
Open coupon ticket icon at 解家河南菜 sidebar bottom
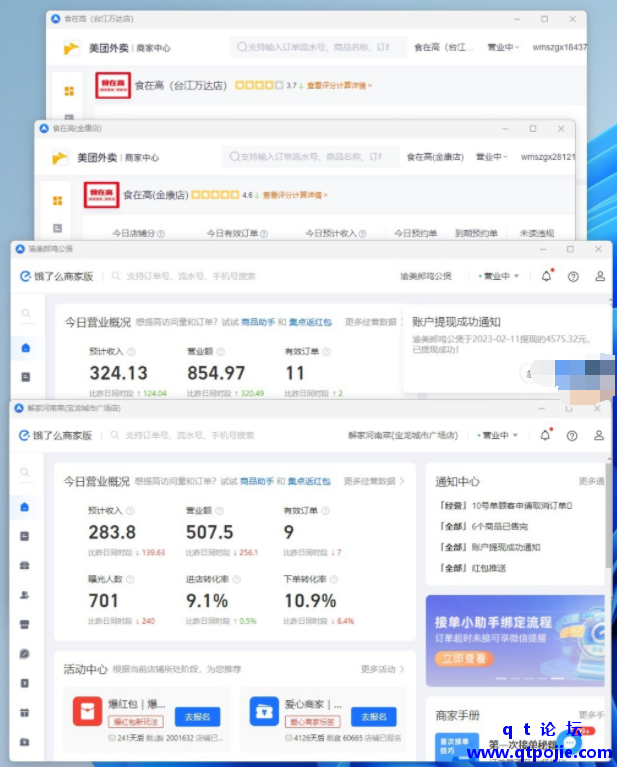(24, 742)
